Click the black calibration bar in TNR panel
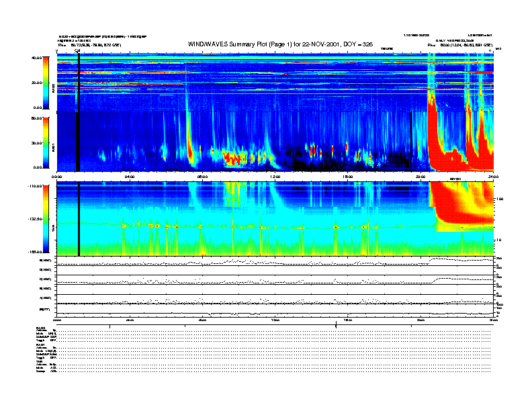The image size is (532, 411). (x=79, y=219)
